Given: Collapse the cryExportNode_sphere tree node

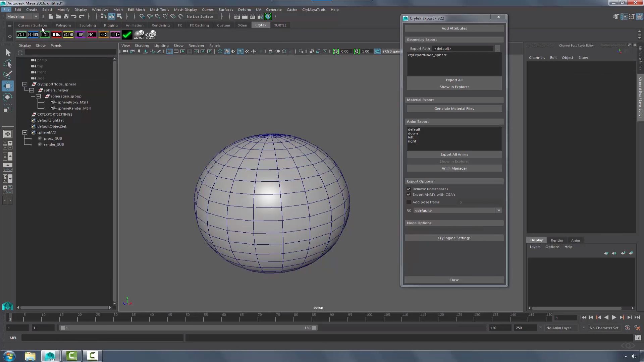Looking at the screenshot, I should (x=25, y=84).
